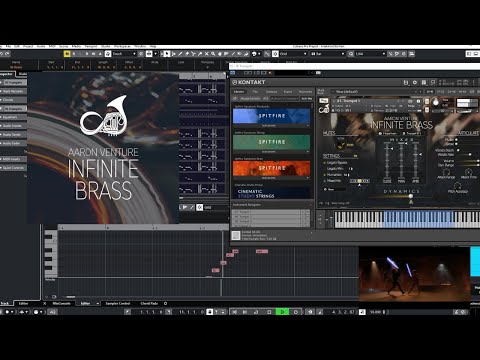This screenshot has width=480, height=360.
Task: Toggle the R read automation toolbar button
Action: click(x=87, y=54)
